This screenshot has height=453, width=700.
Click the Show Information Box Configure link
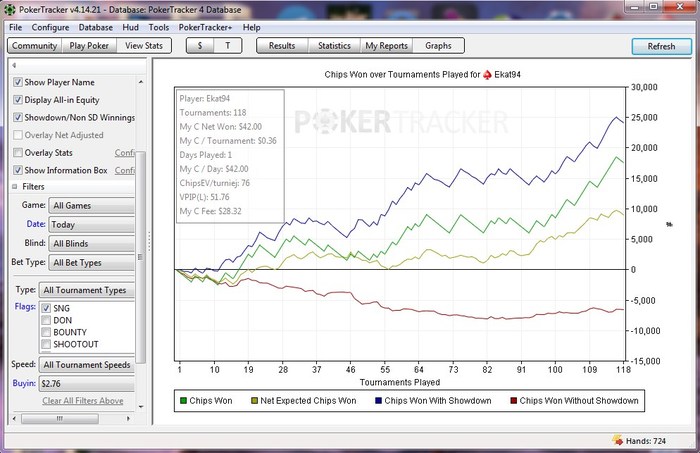coord(125,170)
